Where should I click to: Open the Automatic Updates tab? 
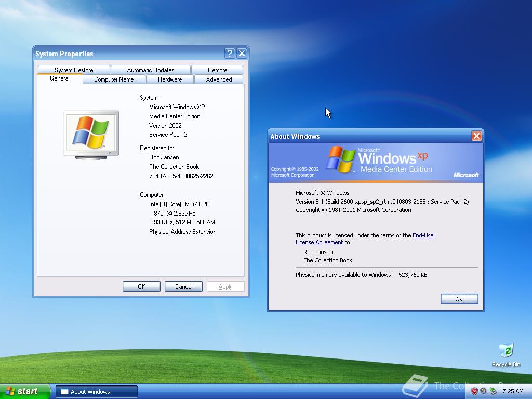click(150, 70)
